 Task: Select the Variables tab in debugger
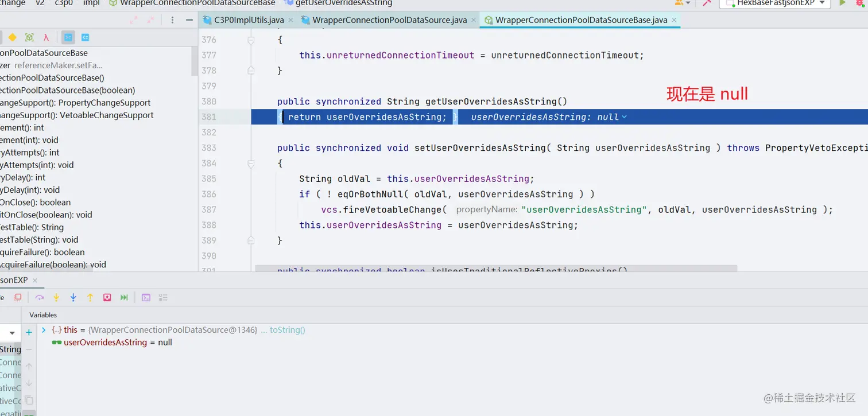43,315
